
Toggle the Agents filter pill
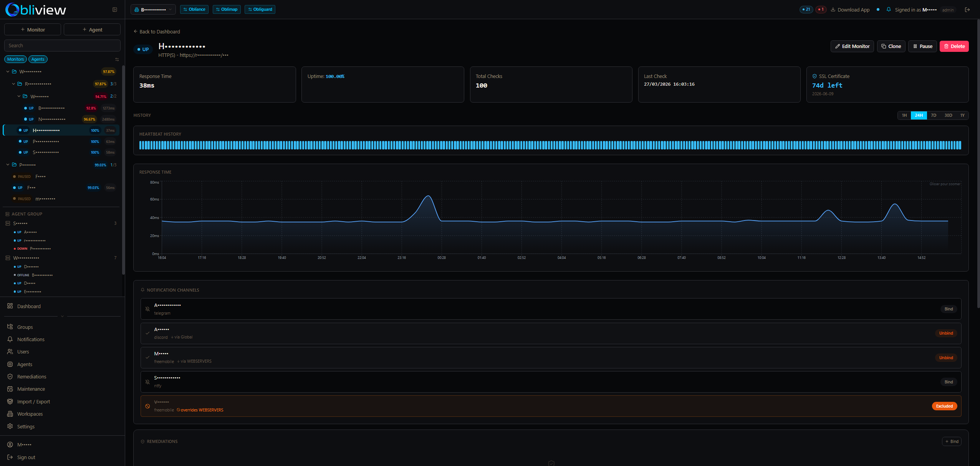38,59
